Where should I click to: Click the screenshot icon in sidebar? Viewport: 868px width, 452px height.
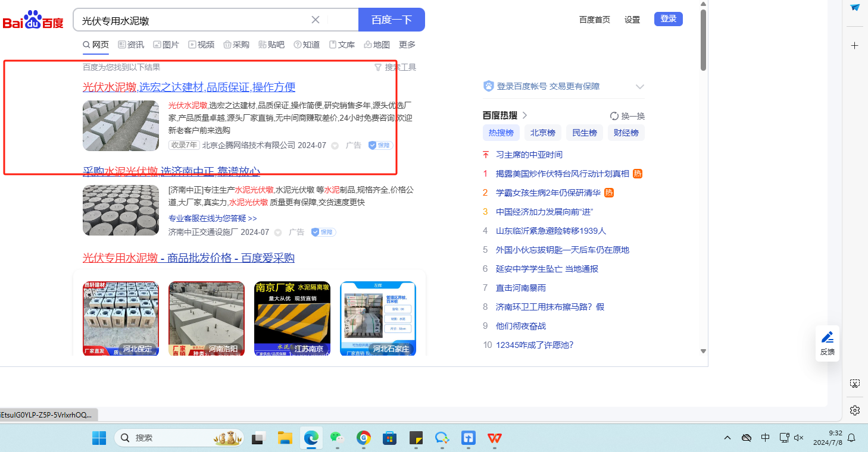pos(855,384)
